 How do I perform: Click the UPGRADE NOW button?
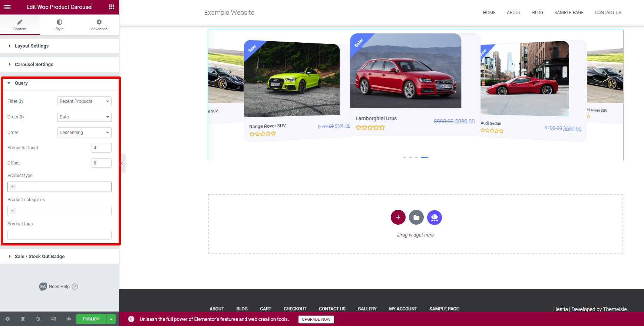316,319
